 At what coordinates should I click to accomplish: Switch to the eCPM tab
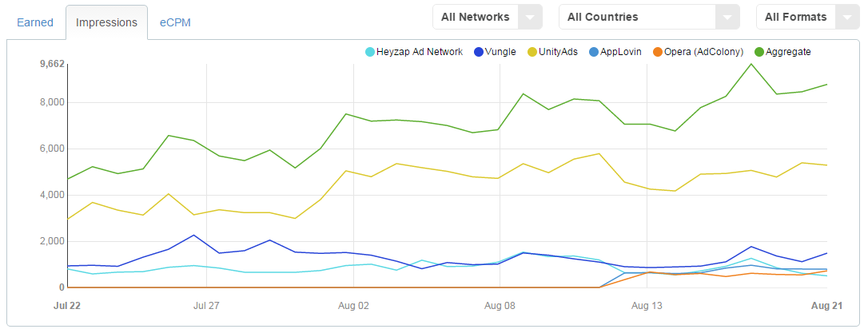point(175,22)
